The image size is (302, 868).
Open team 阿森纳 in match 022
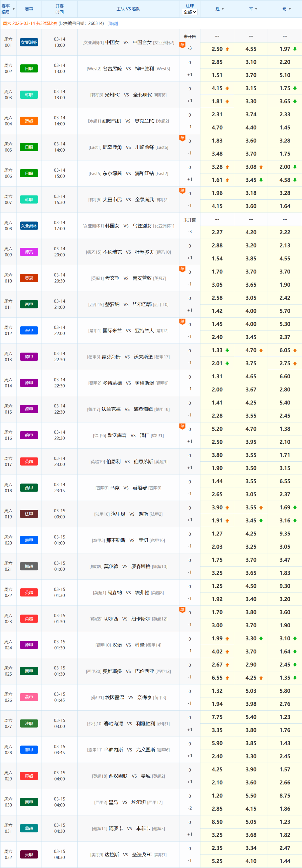(x=115, y=593)
